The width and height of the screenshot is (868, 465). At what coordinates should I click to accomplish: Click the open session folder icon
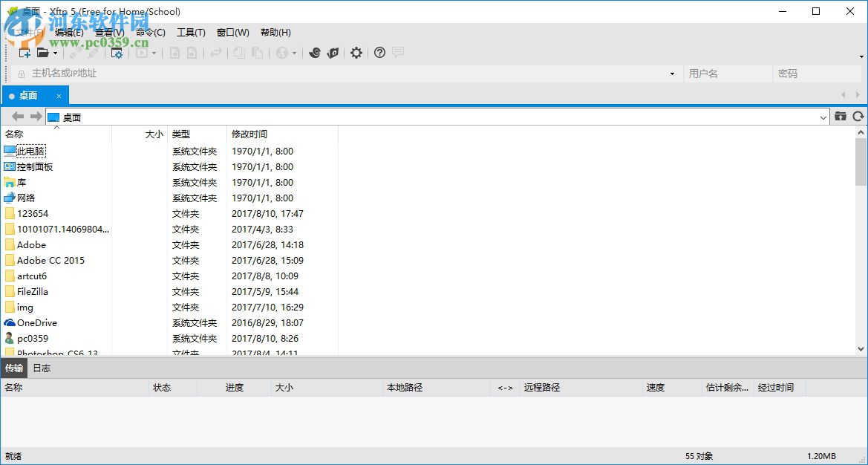pos(42,53)
